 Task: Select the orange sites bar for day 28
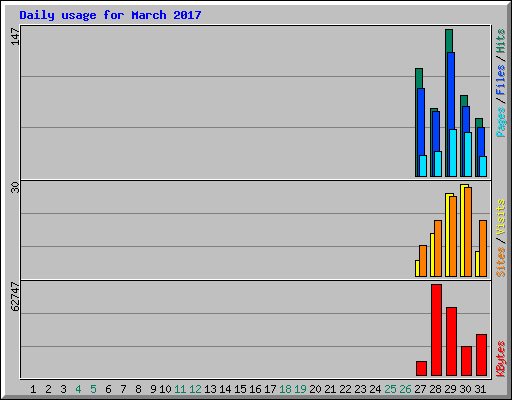pos(438,248)
